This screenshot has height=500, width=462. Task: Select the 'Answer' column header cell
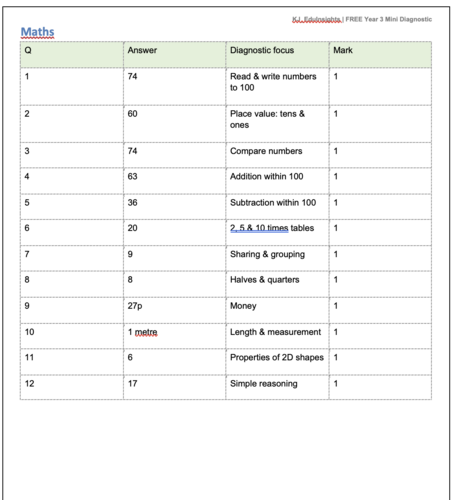[x=175, y=55]
